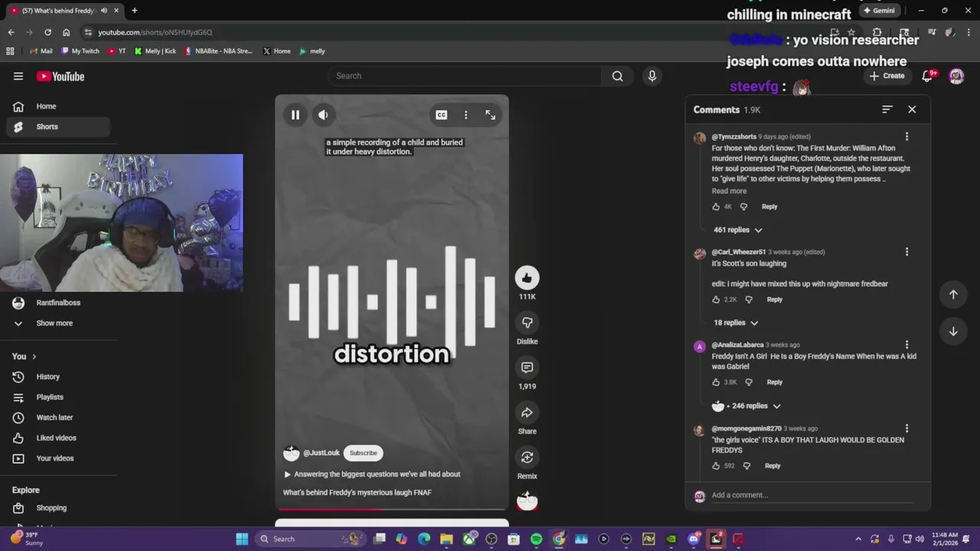Open more options on the Shorts player

465,115
